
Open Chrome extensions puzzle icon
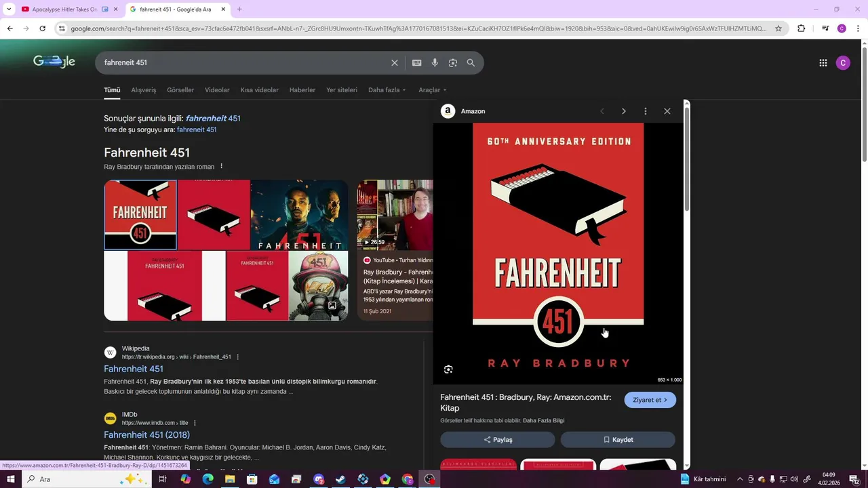pyautogui.click(x=801, y=28)
